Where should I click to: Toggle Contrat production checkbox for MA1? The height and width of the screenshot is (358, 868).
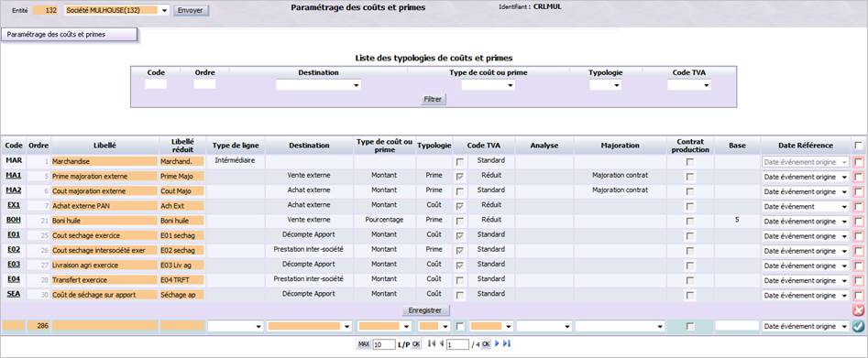pyautogui.click(x=689, y=177)
